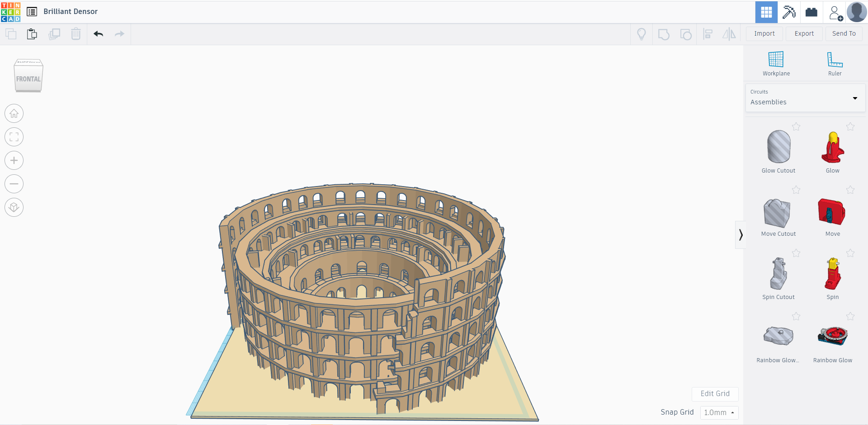Open the Blocks pickaxe mode
This screenshot has height=425, width=868.
pyautogui.click(x=789, y=12)
